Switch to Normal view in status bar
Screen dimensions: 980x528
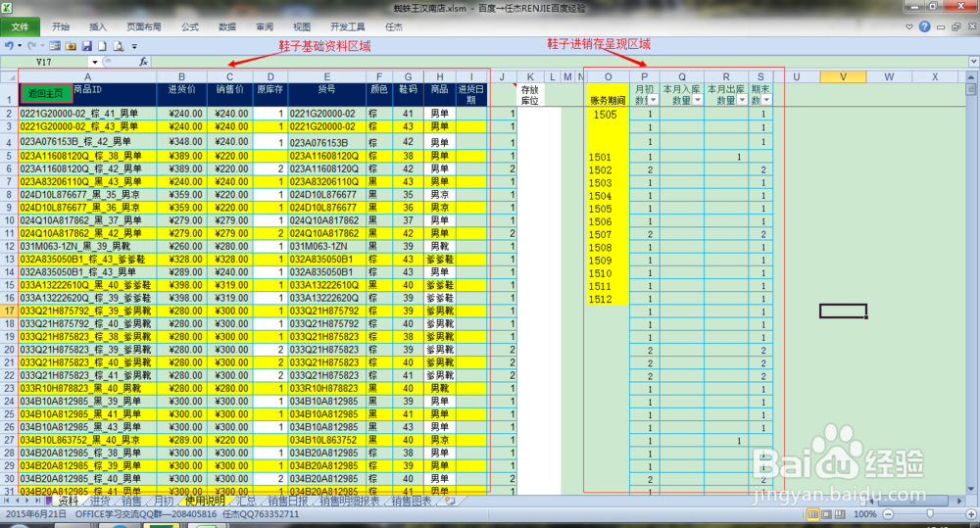click(812, 514)
